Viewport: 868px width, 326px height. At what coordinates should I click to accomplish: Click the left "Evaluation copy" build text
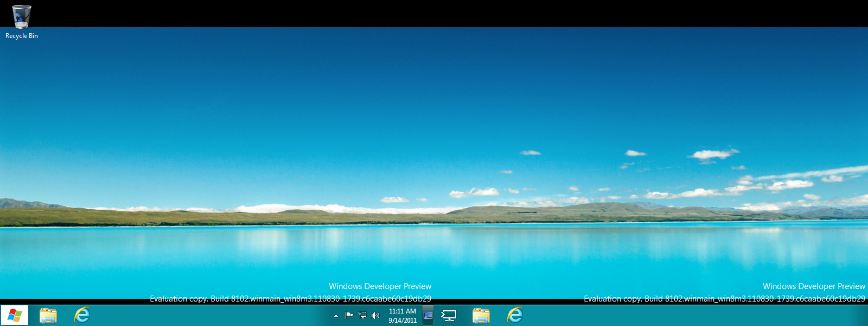tap(291, 299)
